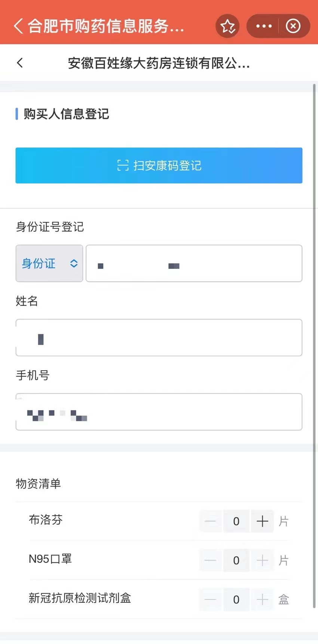
Task: Tap the plus icon beside 新冠抗原检测试剂盒
Action: point(262,599)
